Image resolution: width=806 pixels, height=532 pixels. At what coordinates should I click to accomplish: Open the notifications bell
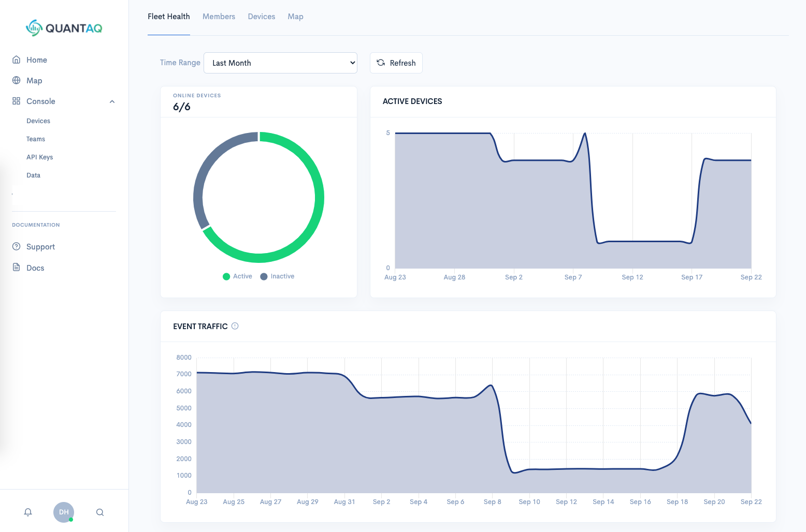(x=28, y=512)
